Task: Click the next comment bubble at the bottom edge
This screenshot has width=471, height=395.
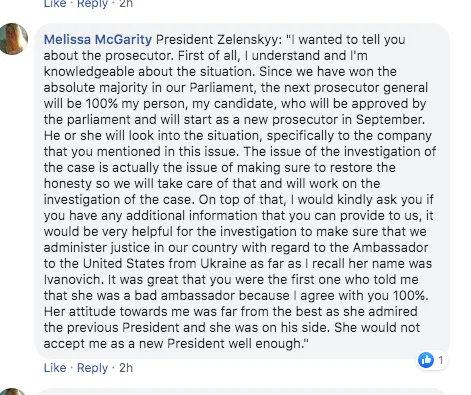Action: [x=242, y=392]
